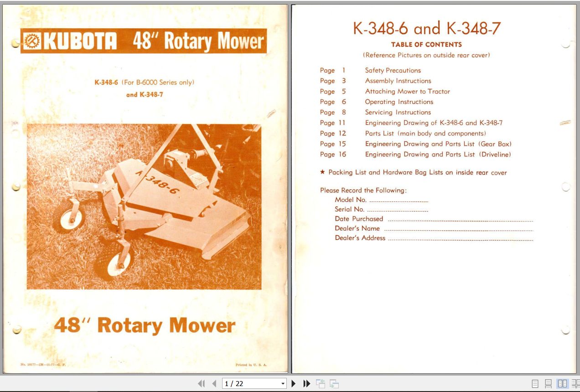580x392 pixels.
Task: Click 'Engineering Drawing and Parts List (Gear Box)'
Action: click(x=438, y=144)
